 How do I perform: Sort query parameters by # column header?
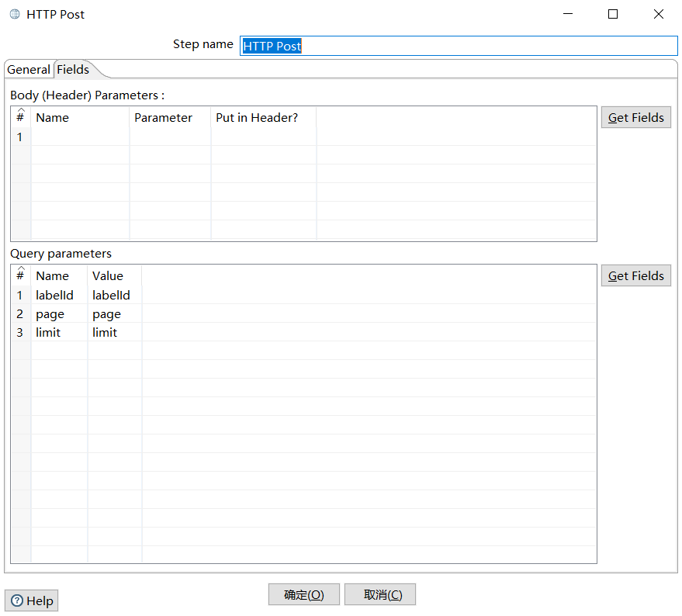coord(20,276)
